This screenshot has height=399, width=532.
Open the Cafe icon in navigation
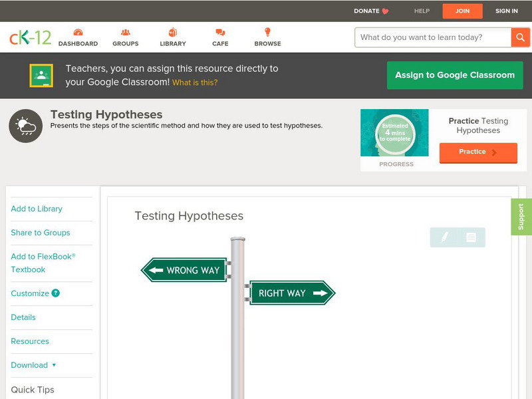[x=220, y=33]
